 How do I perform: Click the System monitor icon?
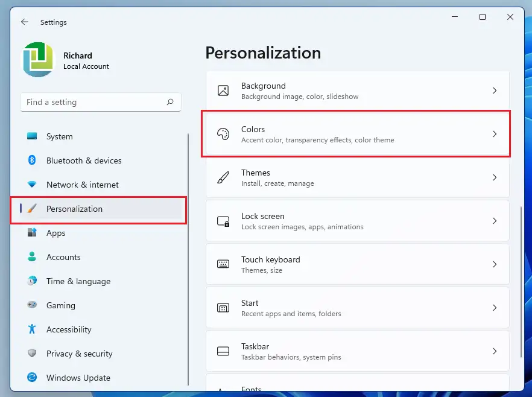(x=32, y=136)
